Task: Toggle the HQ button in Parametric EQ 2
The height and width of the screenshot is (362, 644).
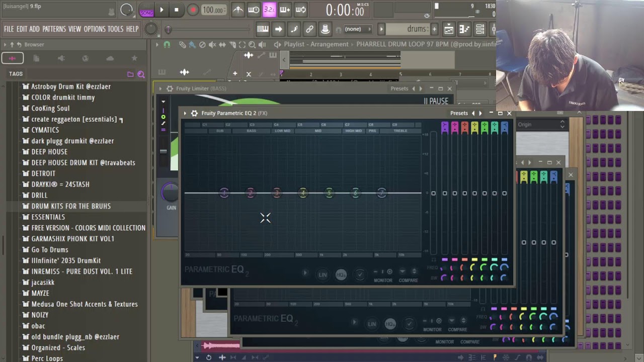Action: tap(341, 275)
